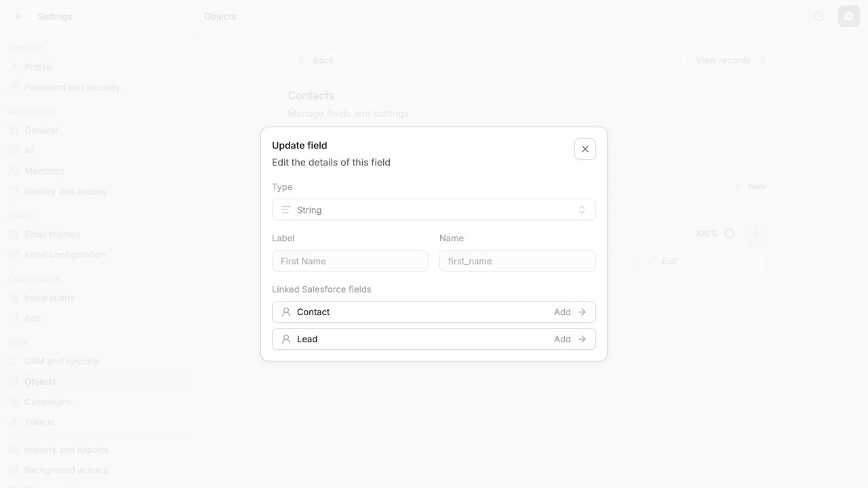Click the chevrons on the Type selector
This screenshot has width=868, height=488.
tap(582, 209)
